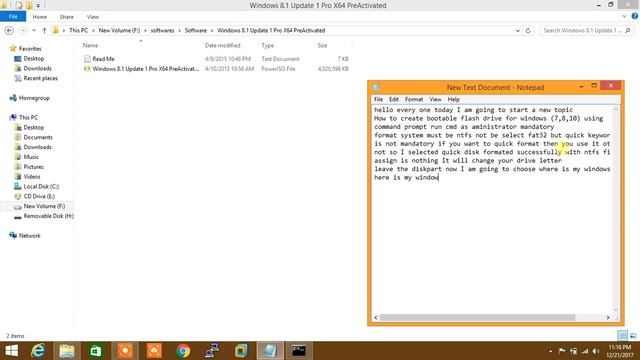Sort by Size column header

tap(322, 45)
